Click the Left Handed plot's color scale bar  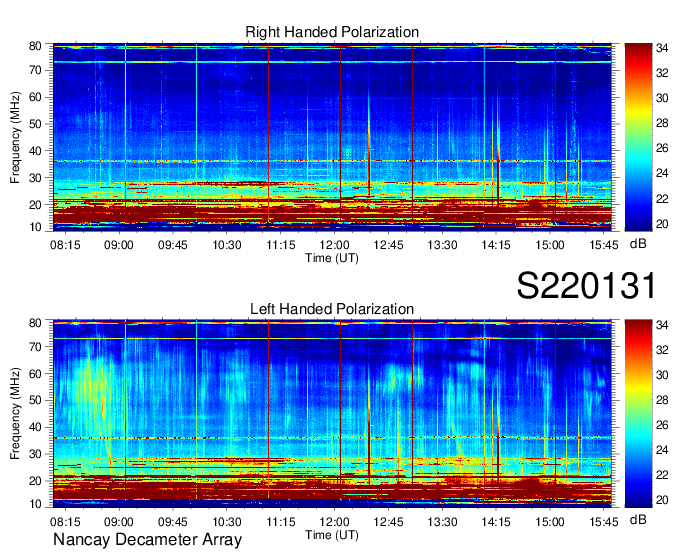click(x=638, y=413)
